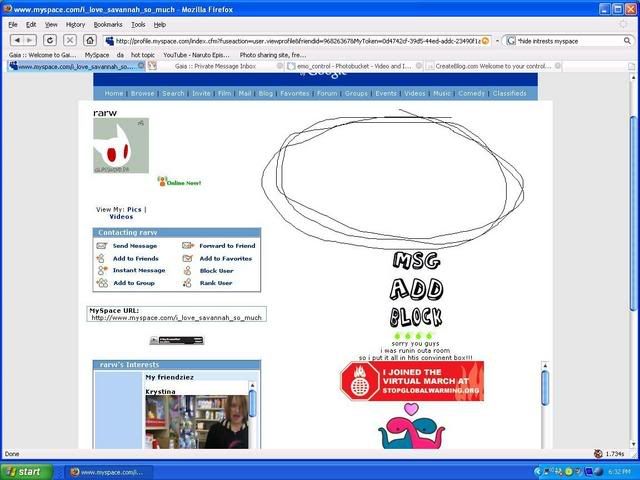This screenshot has height=480, width=640.
Task: Click Music in MySpace navigation bar
Action: click(442, 93)
